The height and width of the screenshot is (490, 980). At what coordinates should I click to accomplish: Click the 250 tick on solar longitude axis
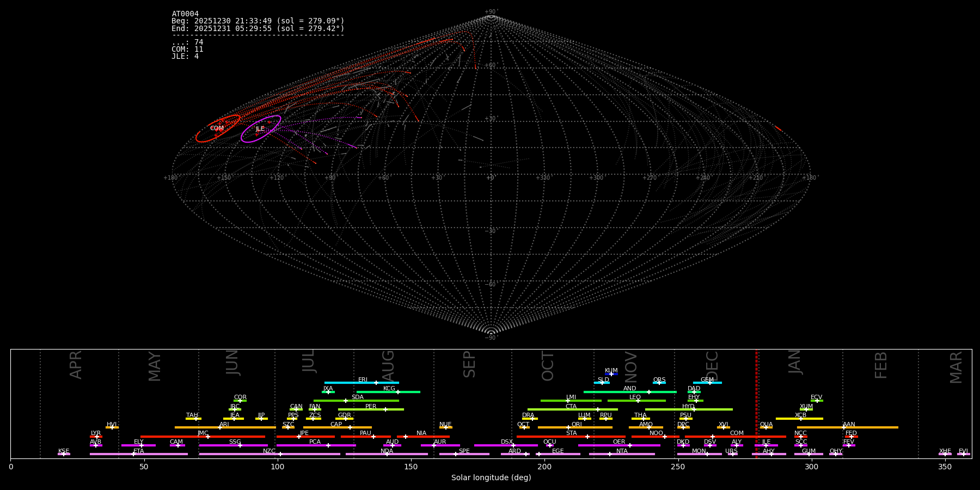tap(678, 467)
